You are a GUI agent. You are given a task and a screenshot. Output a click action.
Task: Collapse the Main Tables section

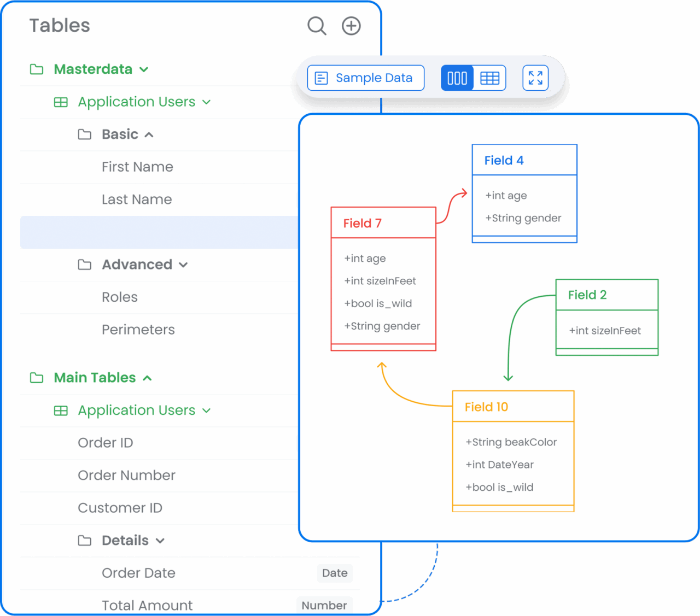pos(147,377)
